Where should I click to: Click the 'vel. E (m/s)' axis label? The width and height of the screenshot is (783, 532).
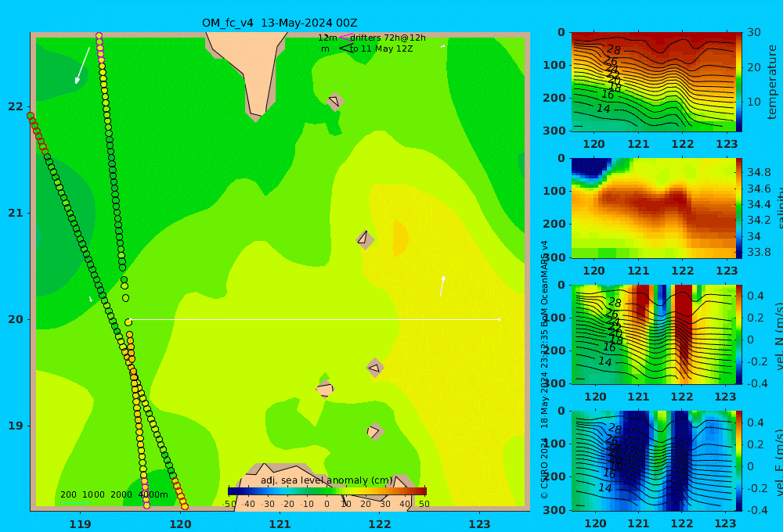click(x=778, y=462)
